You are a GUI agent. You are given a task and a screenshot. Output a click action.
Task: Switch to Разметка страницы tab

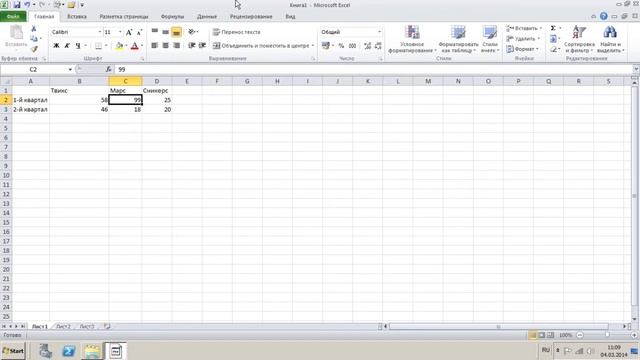tap(124, 17)
